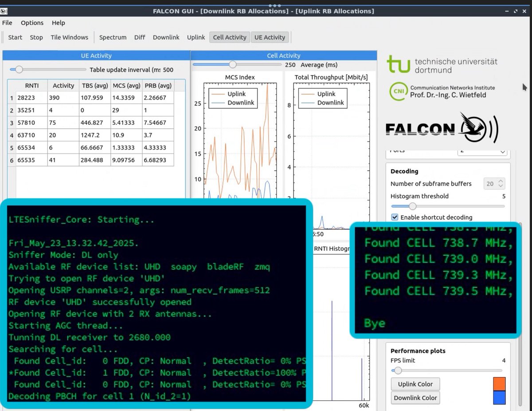Click the Number of subframe buffers spin box

point(494,184)
